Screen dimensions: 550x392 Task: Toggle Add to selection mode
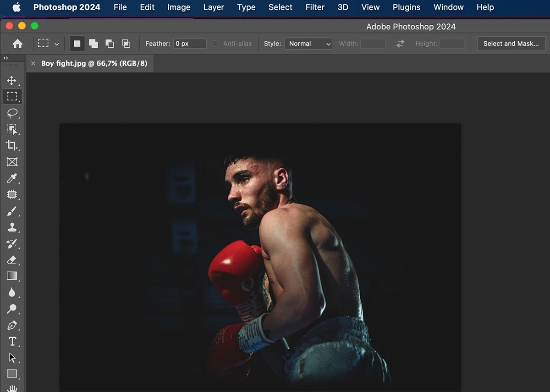coord(93,44)
